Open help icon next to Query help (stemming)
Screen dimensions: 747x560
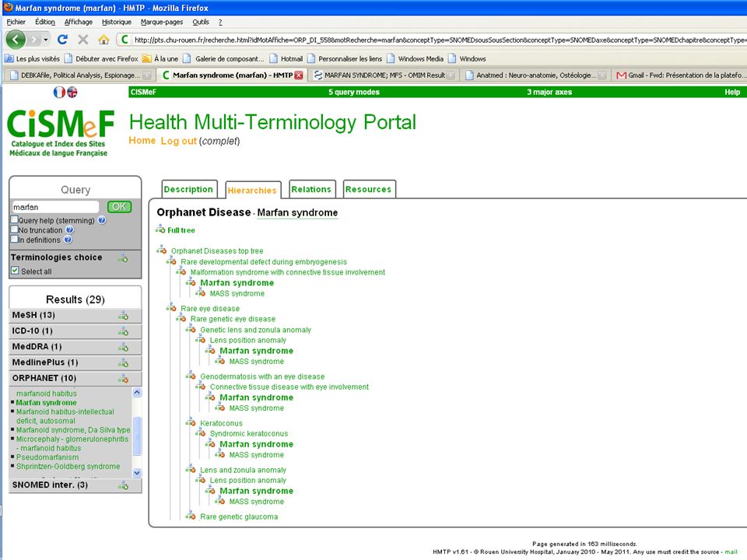coord(102,220)
